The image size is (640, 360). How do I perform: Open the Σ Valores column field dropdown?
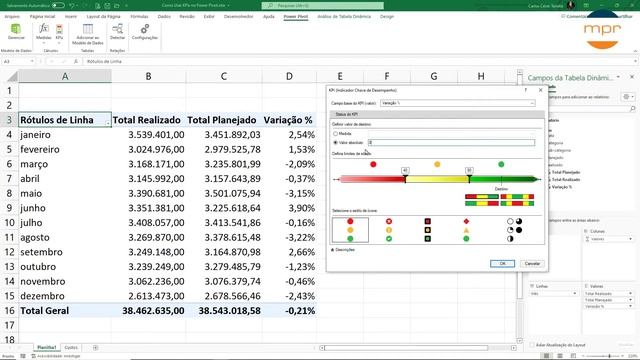pos(630,239)
